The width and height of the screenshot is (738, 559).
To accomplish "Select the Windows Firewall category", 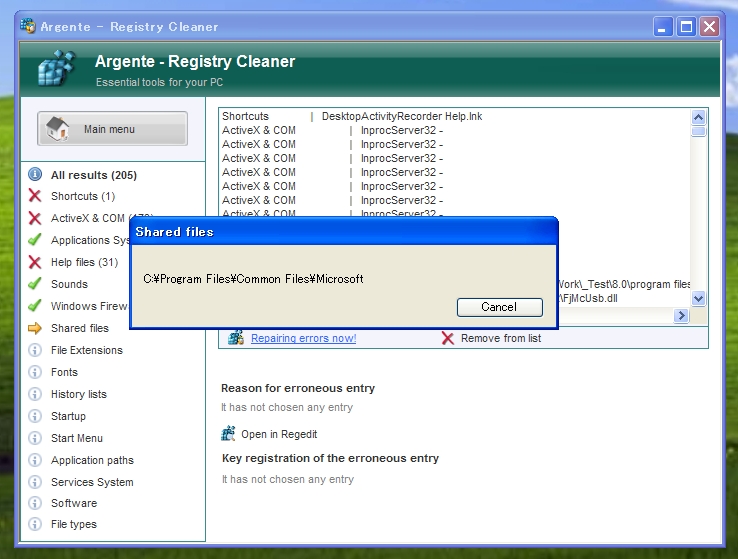I will tap(89, 306).
